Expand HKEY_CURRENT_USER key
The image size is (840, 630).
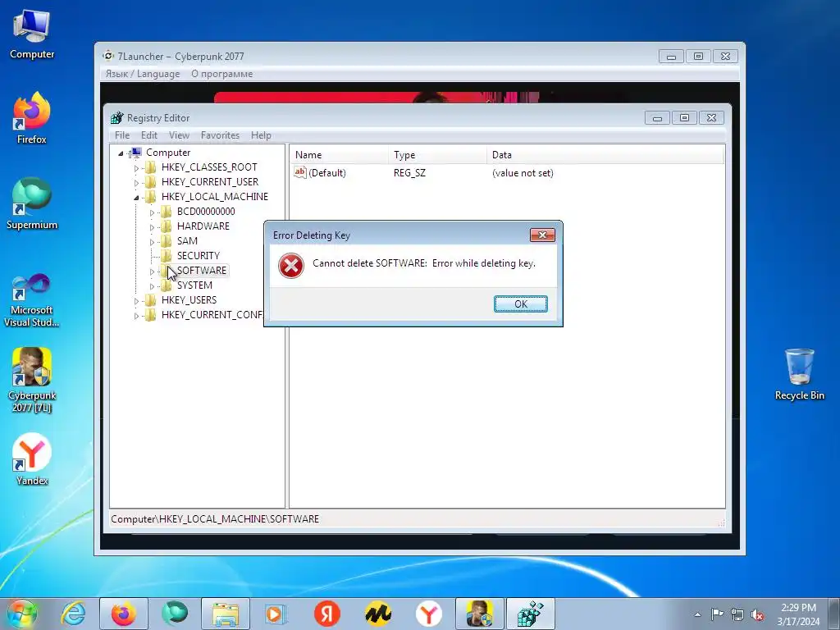coord(136,183)
